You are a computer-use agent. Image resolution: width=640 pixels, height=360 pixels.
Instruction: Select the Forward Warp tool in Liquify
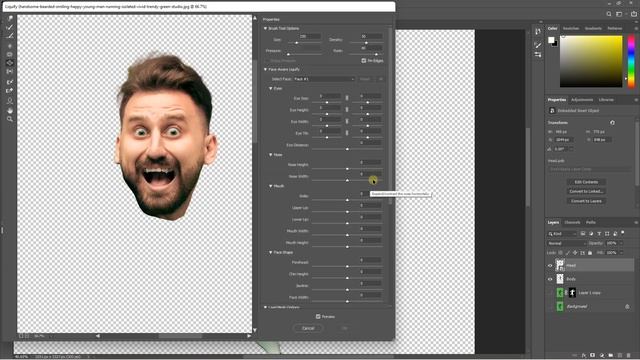10,18
